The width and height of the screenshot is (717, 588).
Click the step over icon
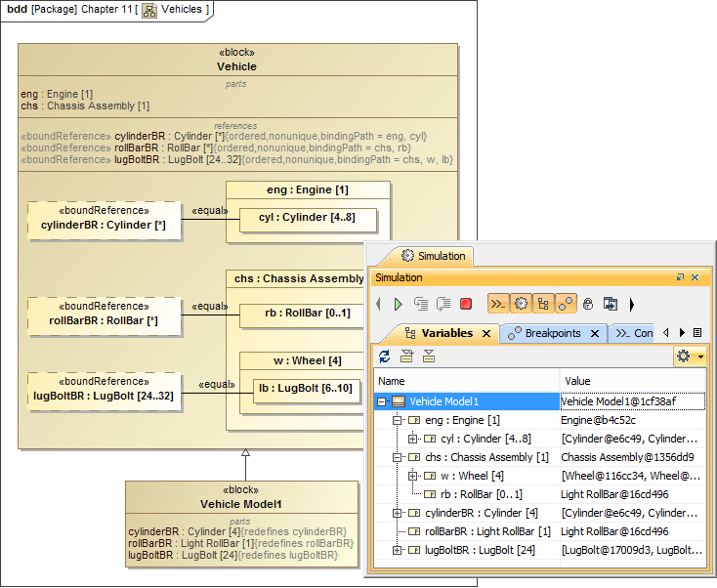coord(443,305)
